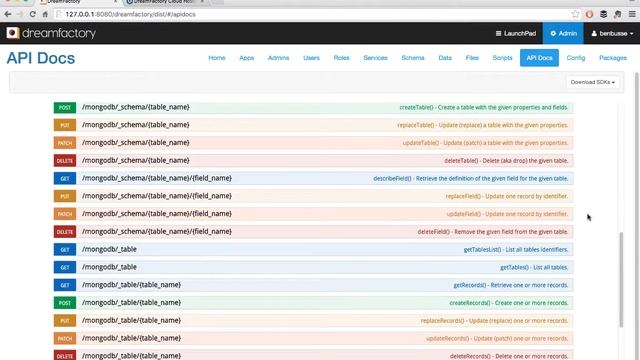Click the browser home icon
This screenshot has width=640, height=360.
45,14
